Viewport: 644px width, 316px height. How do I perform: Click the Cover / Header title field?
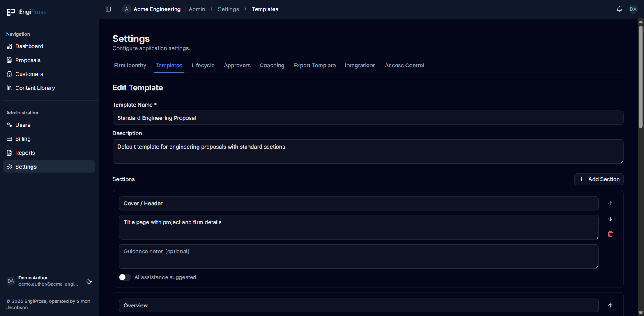(359, 203)
